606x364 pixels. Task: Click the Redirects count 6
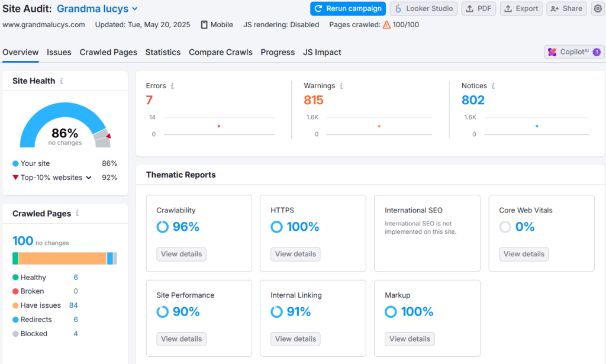coord(76,320)
